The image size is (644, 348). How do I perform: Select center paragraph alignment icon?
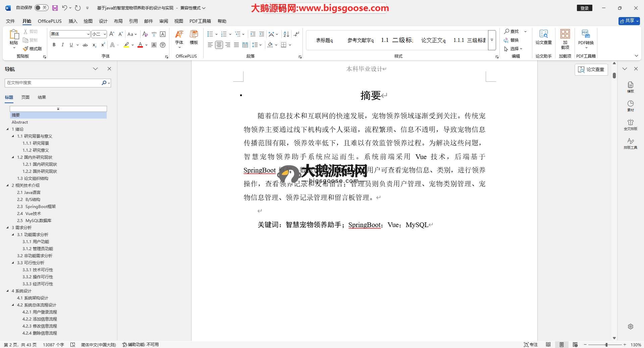219,45
